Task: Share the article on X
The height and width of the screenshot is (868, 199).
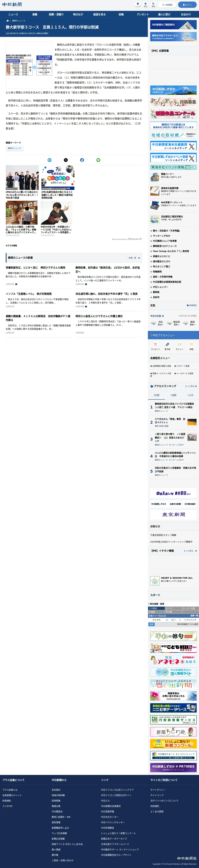Action: (x=66, y=160)
